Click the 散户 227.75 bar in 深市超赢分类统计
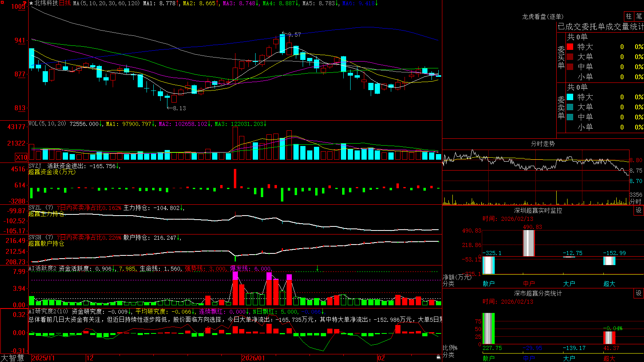644x362 pixels. tap(489, 329)
